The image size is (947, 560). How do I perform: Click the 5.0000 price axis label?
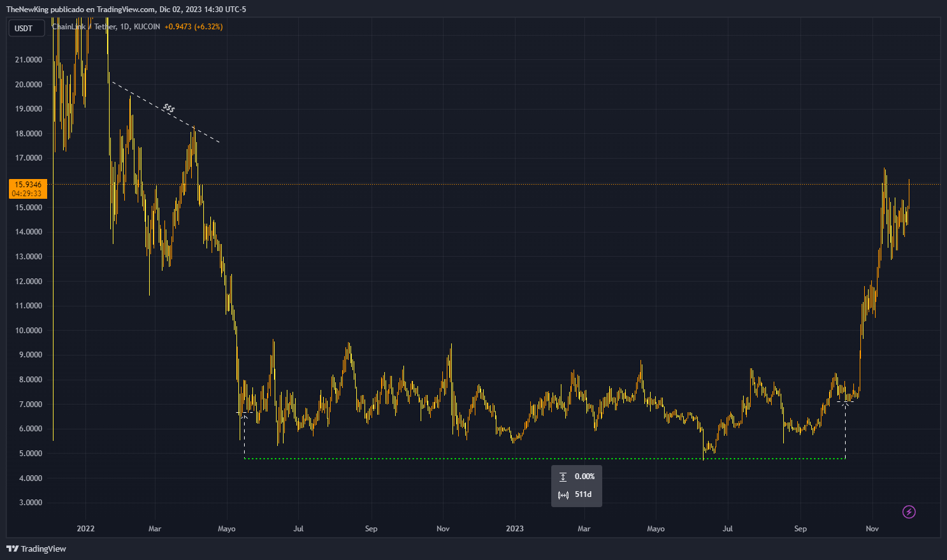pyautogui.click(x=30, y=454)
